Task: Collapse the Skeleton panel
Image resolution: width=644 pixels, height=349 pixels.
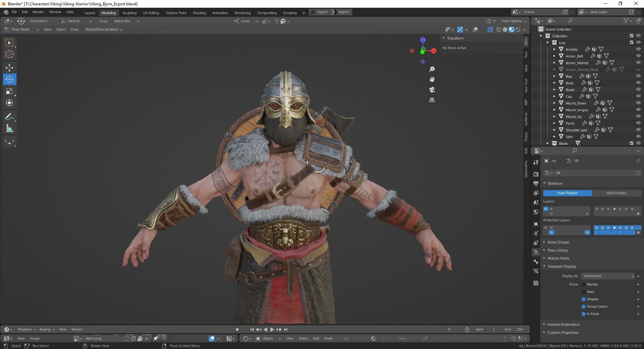Action: coord(555,183)
